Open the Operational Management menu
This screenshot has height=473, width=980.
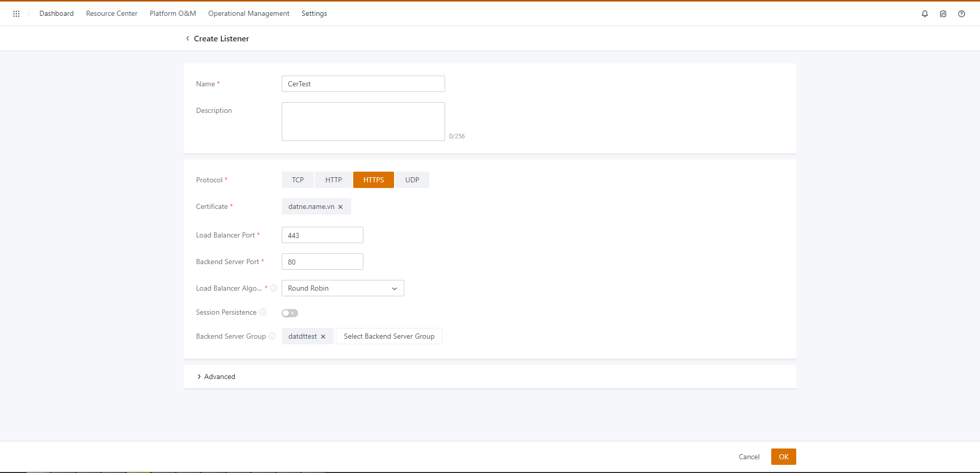(x=249, y=14)
